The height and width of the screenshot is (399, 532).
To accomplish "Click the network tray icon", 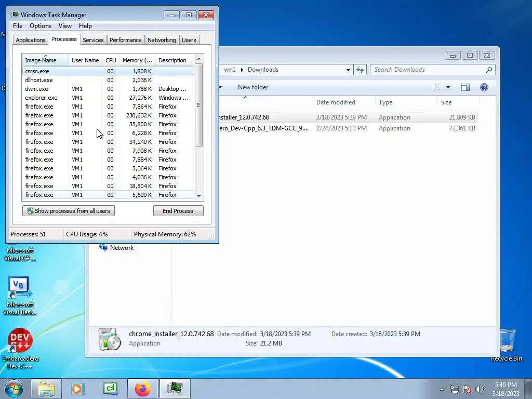I will 454,389.
